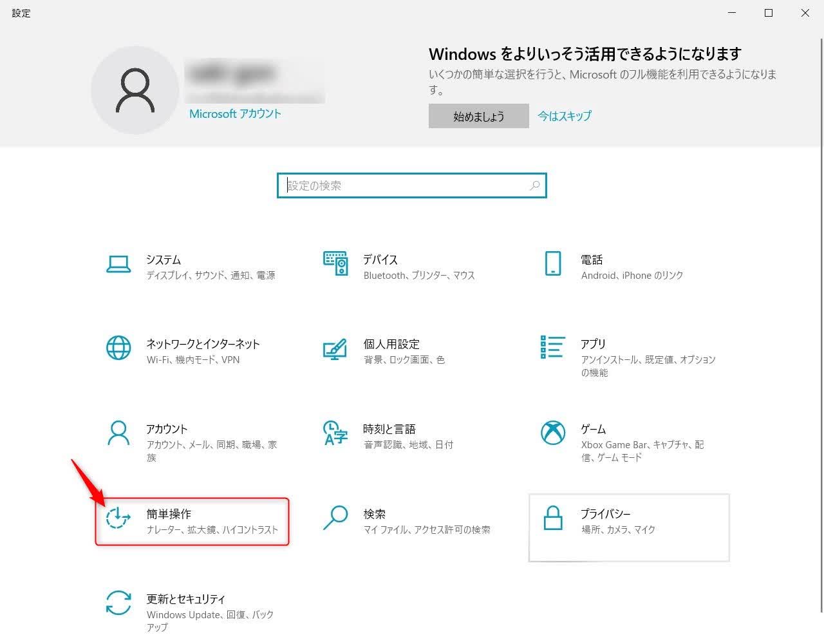The height and width of the screenshot is (644, 824).
Task: Click the 電話 category title
Action: pos(592,260)
